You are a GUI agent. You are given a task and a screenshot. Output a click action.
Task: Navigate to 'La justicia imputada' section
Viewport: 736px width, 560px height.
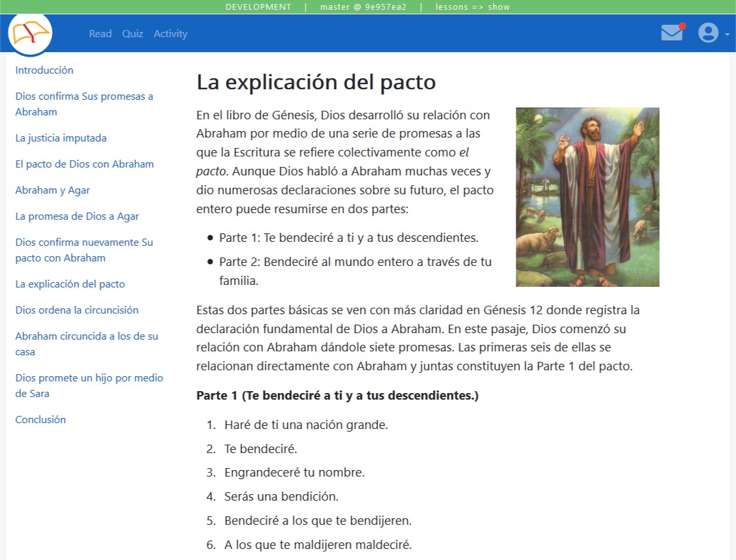[61, 138]
